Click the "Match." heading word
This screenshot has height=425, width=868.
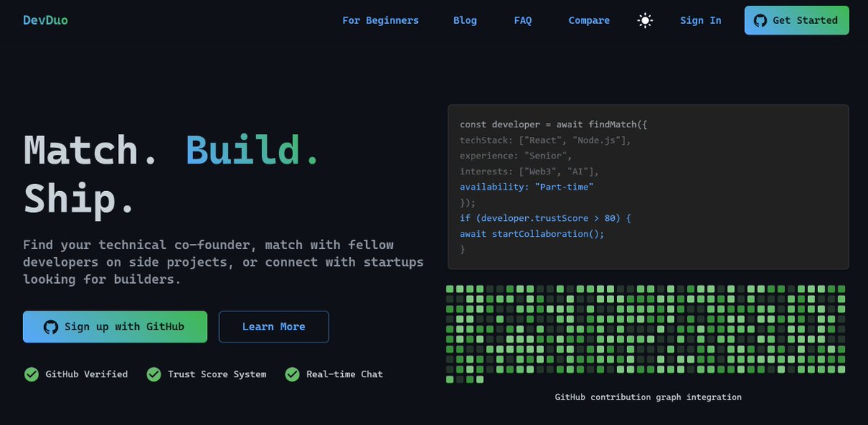(x=91, y=150)
